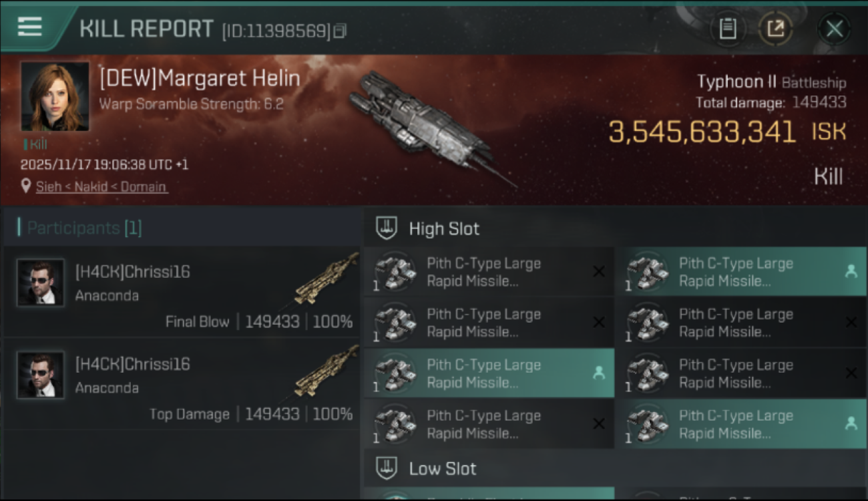This screenshot has height=501, width=868.
Task: Click Chrissi16's portrait in Final Blow row
Action: (41, 283)
